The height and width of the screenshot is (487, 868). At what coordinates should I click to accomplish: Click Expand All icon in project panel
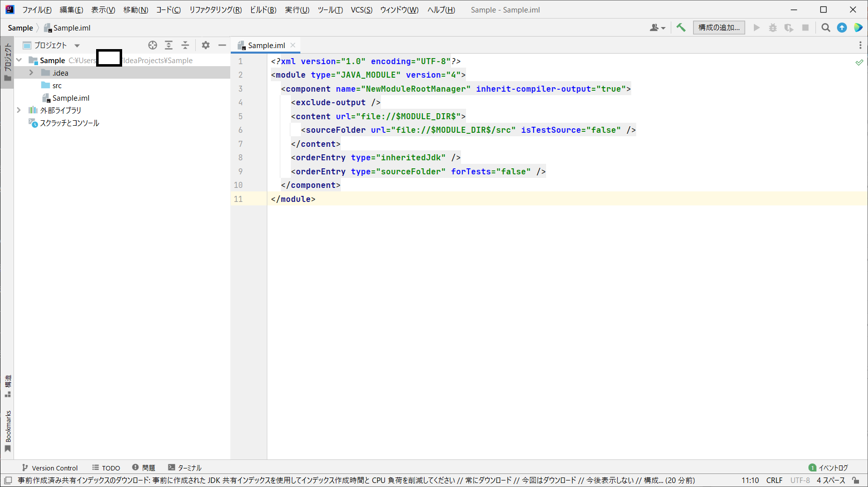click(x=169, y=45)
